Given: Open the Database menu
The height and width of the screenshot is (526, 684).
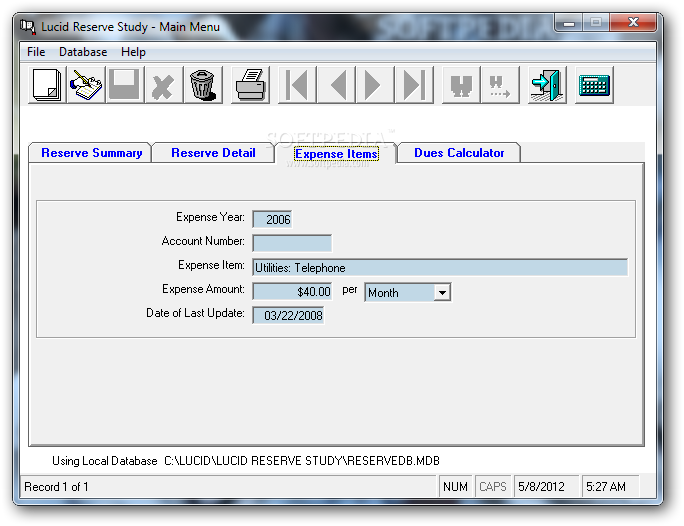Looking at the screenshot, I should pyautogui.click(x=83, y=52).
